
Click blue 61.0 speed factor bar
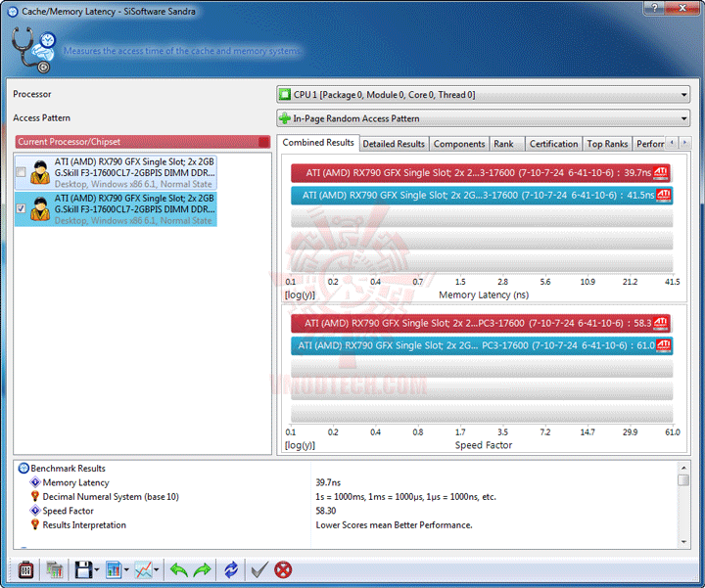coord(482,345)
